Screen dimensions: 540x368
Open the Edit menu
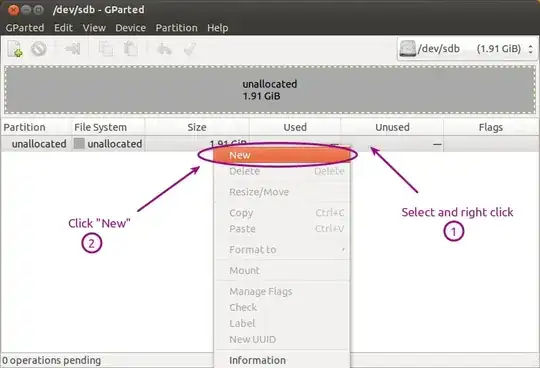63,28
